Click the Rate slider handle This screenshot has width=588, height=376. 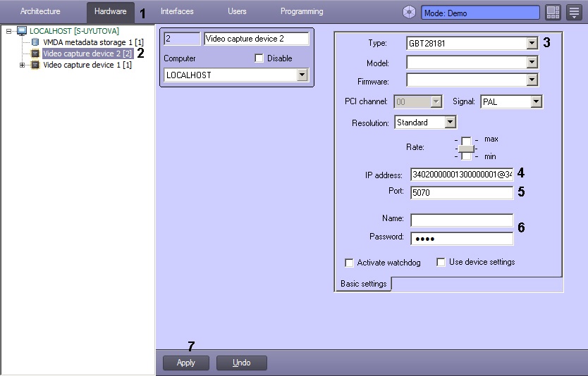click(466, 149)
